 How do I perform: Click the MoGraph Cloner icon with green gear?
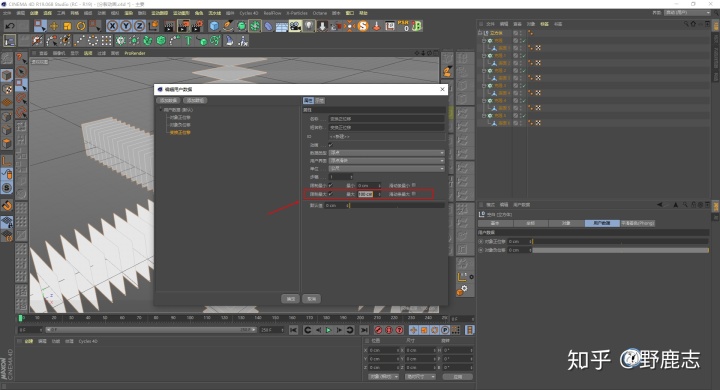(120, 41)
